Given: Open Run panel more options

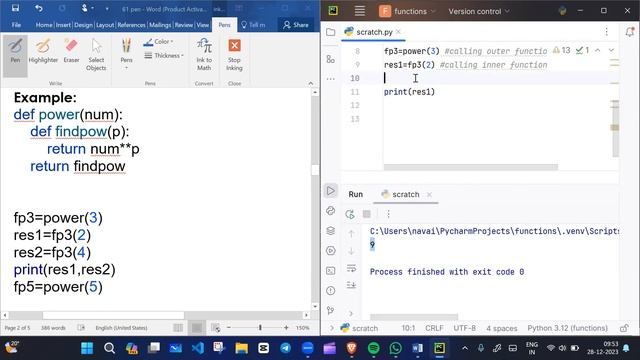Looking at the screenshot, I should 388,214.
